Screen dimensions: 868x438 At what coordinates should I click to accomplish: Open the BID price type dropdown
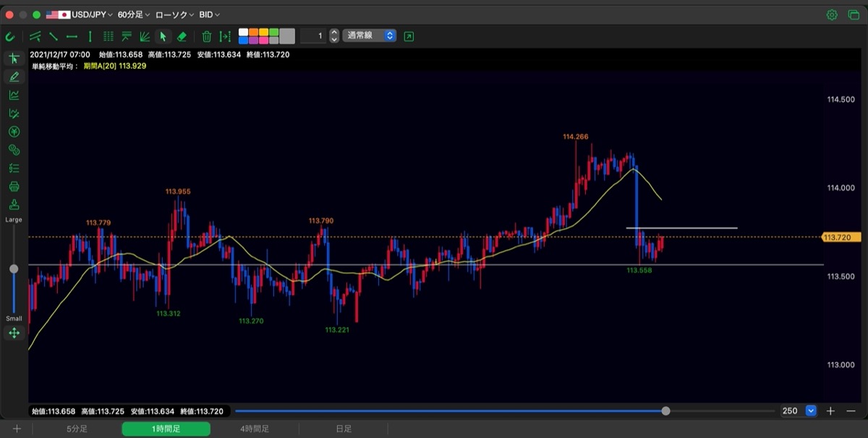(x=210, y=14)
